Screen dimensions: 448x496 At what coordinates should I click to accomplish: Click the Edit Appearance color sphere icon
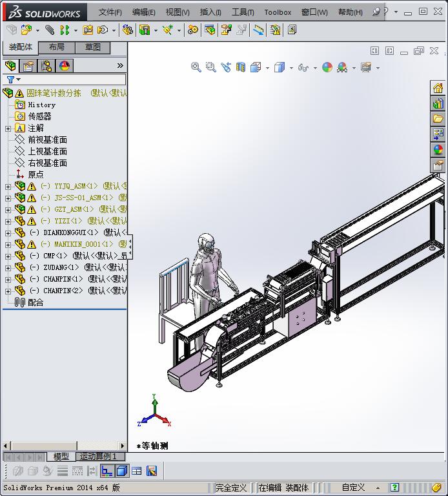327,67
